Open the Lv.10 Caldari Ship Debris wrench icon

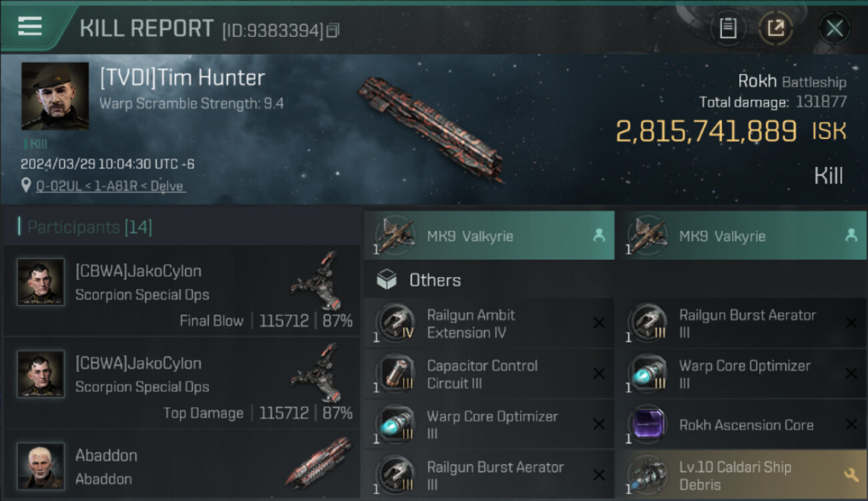click(x=851, y=475)
